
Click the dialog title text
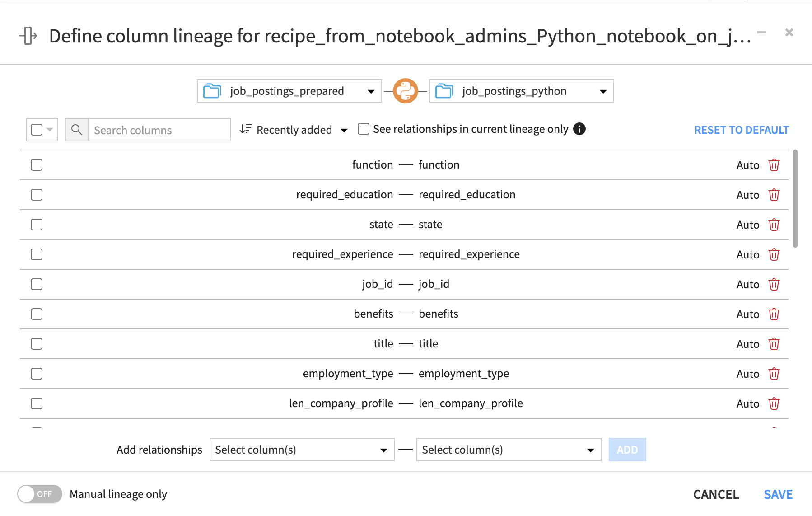coord(400,36)
